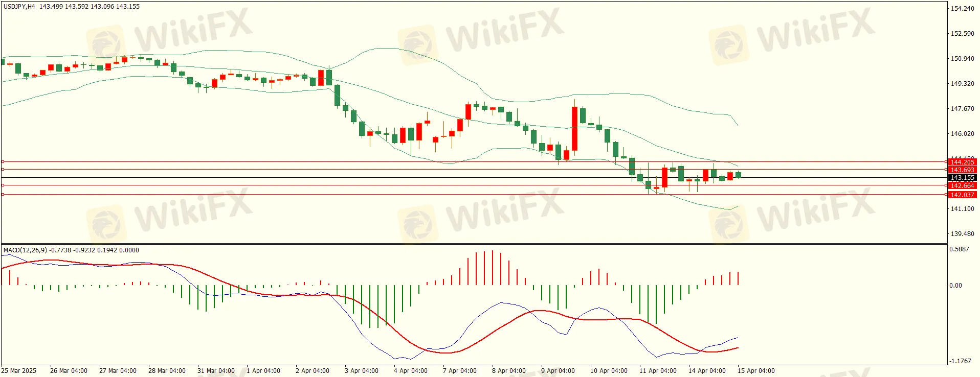The height and width of the screenshot is (377, 980).
Task: Select the 142.664 red price level label
Action: pyautogui.click(x=962, y=186)
